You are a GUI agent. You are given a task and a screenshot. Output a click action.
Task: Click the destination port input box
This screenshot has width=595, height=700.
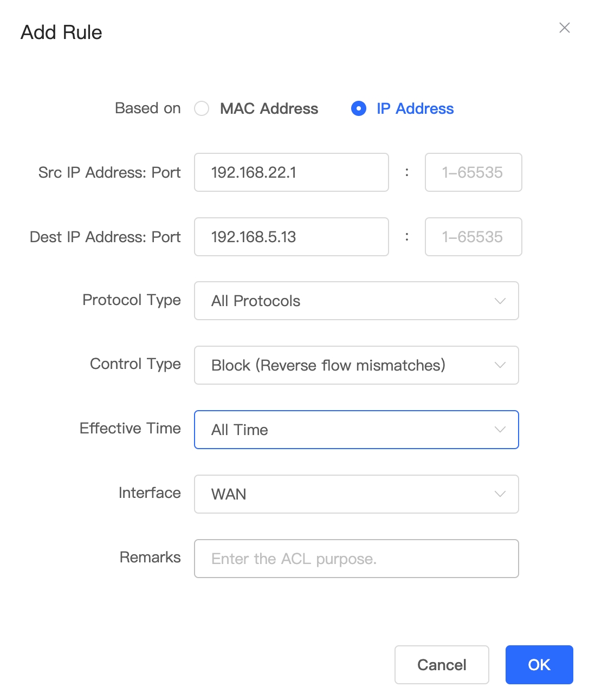[474, 237]
